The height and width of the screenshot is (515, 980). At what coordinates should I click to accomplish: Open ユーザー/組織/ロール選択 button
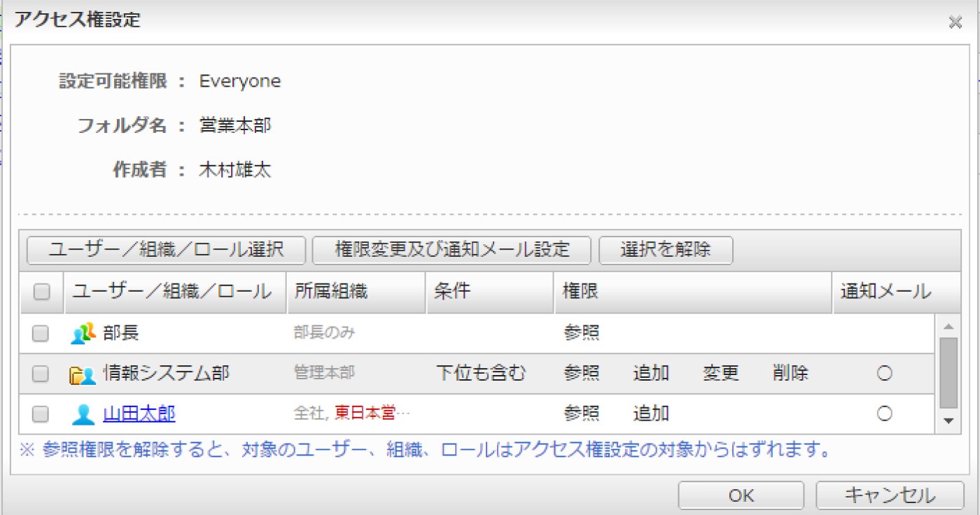coord(166,250)
